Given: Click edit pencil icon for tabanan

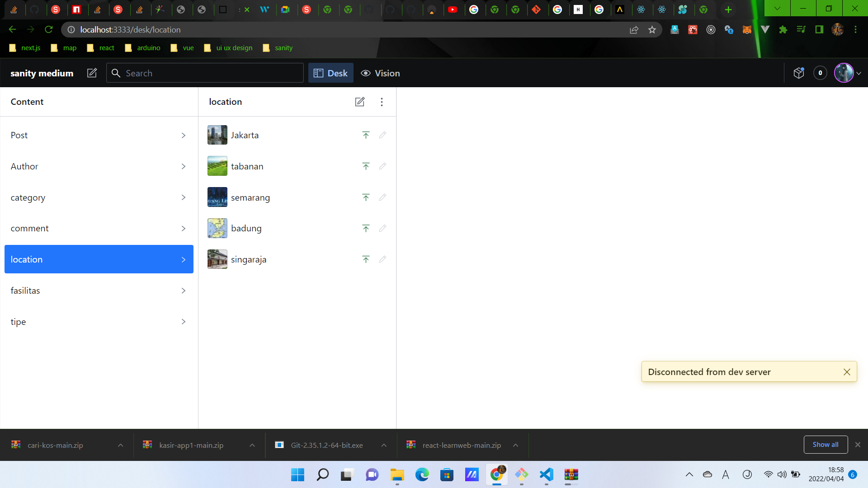Looking at the screenshot, I should pyautogui.click(x=382, y=166).
